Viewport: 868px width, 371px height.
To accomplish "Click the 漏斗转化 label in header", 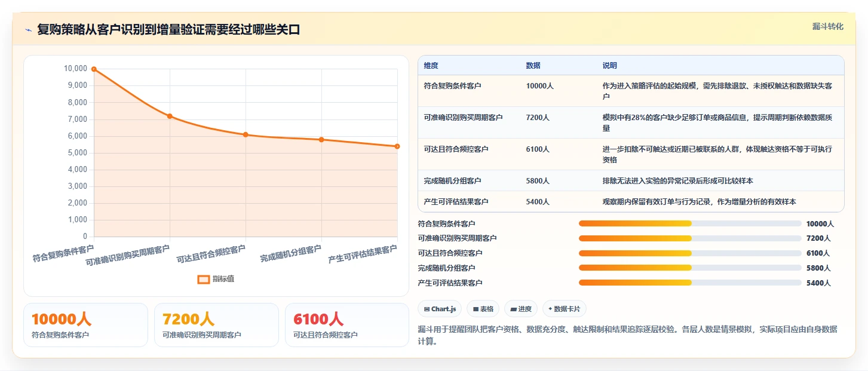I will (828, 26).
